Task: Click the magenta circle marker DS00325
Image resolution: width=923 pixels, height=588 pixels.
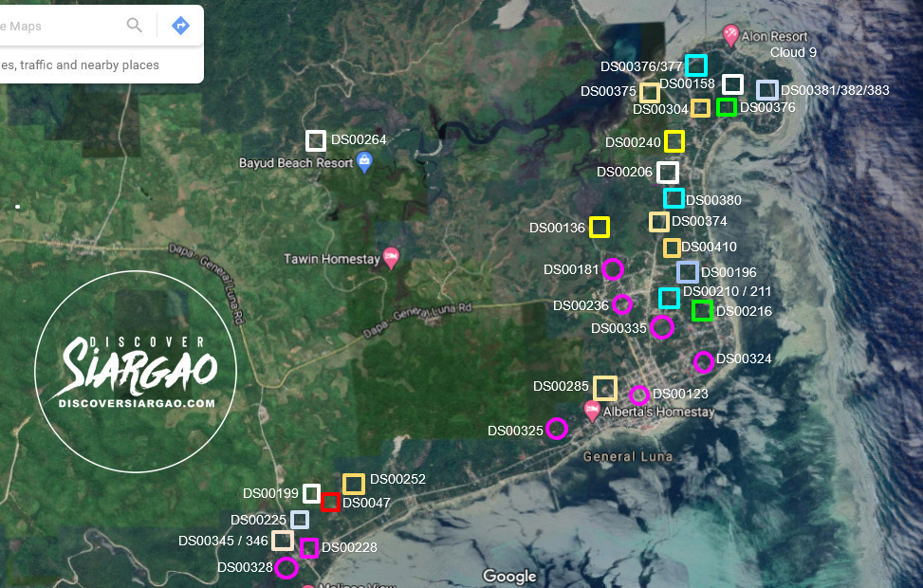Action: [557, 429]
